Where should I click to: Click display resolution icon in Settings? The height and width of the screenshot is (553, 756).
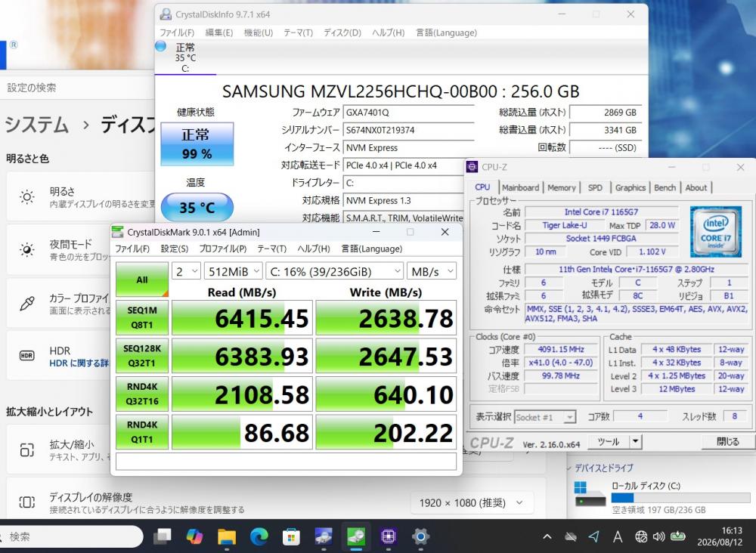click(x=27, y=502)
